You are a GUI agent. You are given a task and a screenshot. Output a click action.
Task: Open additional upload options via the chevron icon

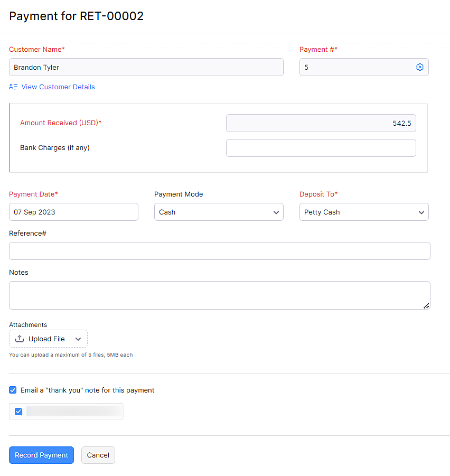tap(78, 339)
